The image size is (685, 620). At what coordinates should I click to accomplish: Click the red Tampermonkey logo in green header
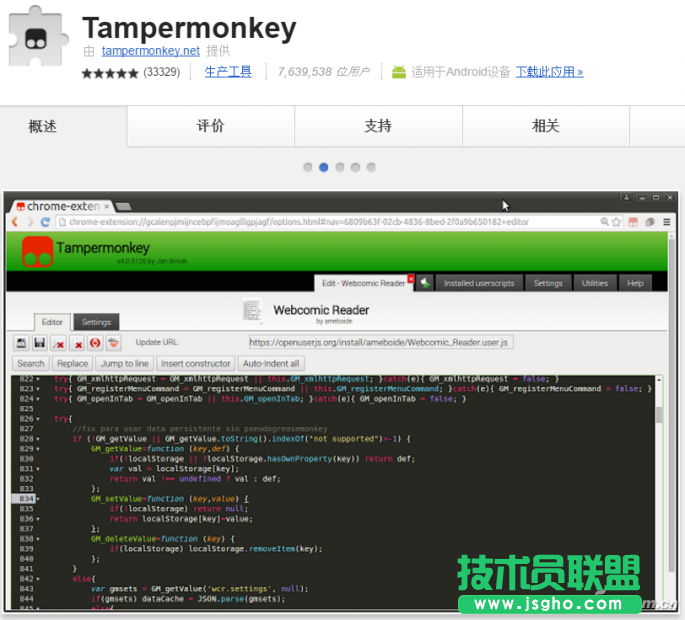pyautogui.click(x=37, y=252)
